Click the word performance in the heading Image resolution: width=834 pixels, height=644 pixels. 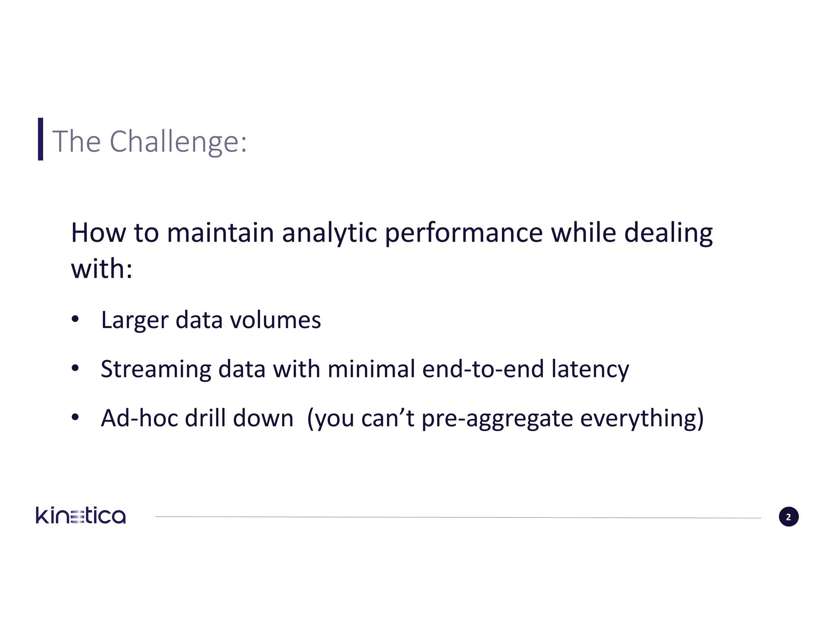pos(463,234)
